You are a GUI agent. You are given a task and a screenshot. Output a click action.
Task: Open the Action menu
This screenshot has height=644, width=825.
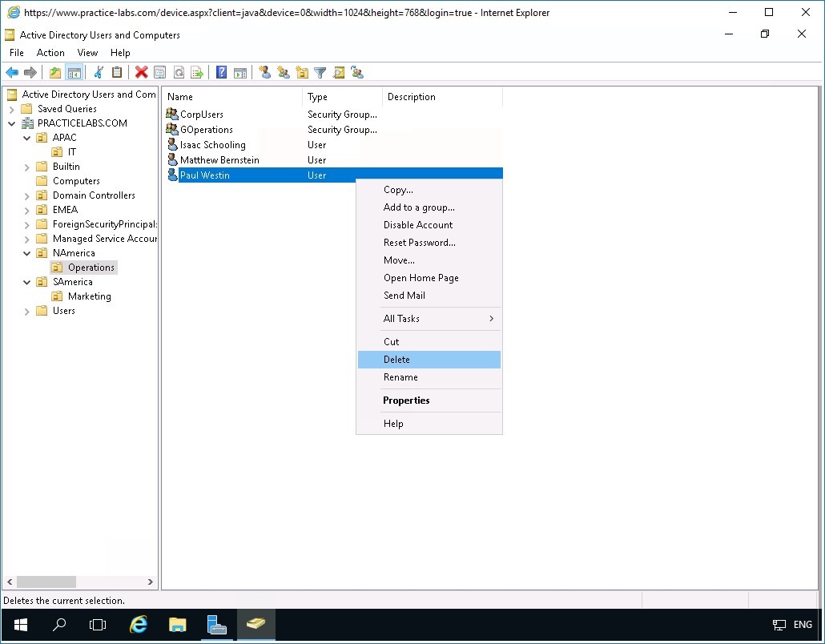[50, 53]
